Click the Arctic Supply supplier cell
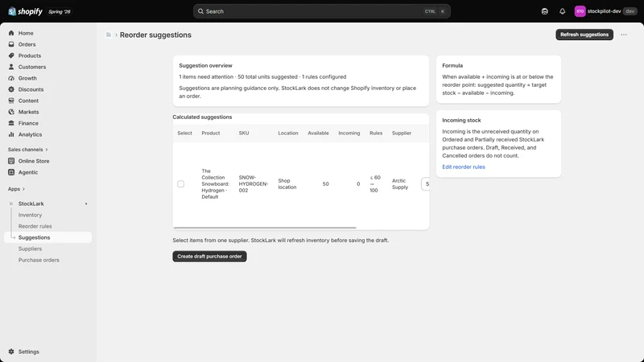644x362 pixels. (400, 184)
